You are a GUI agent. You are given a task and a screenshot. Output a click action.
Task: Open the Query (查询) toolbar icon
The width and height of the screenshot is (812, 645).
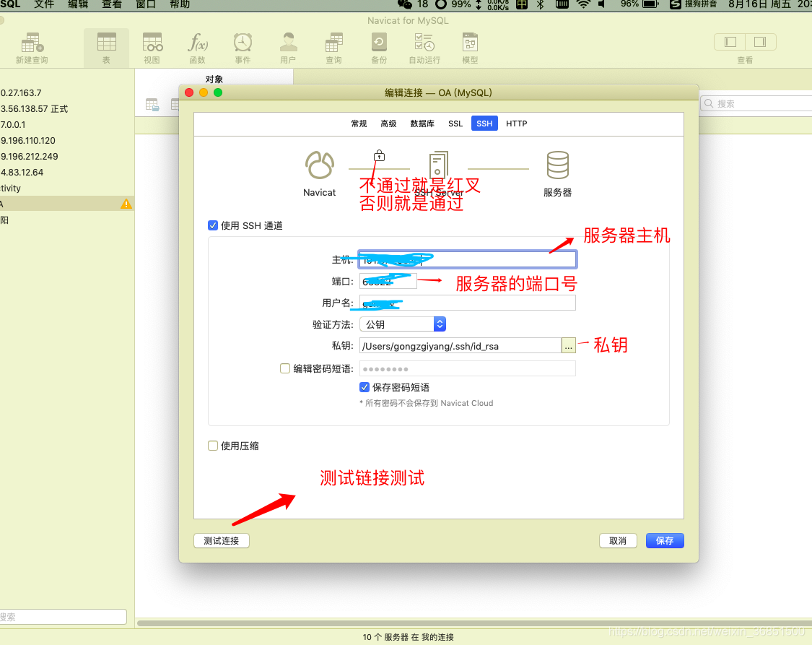333,48
